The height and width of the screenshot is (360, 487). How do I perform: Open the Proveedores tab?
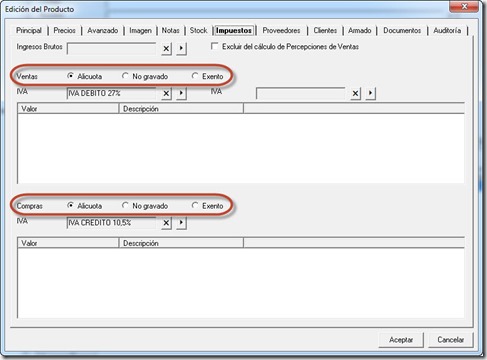[x=281, y=30]
